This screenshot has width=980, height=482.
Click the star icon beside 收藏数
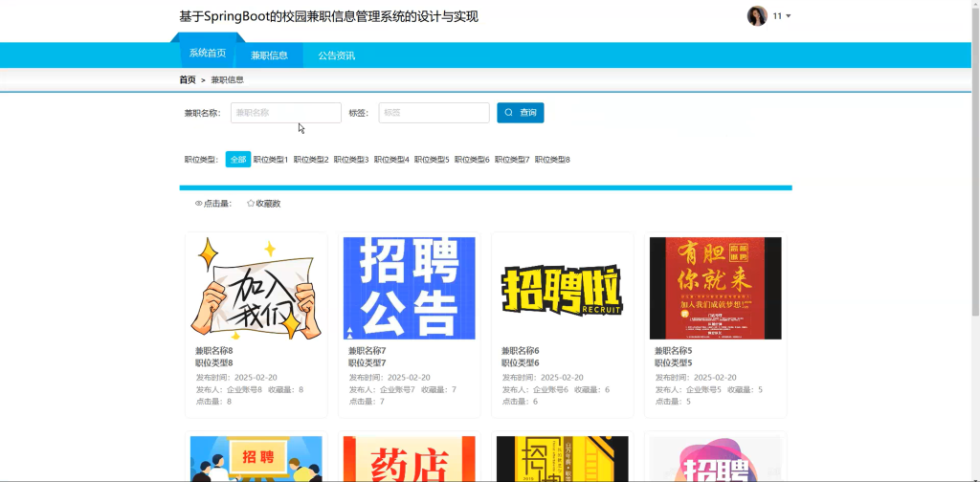(x=251, y=203)
